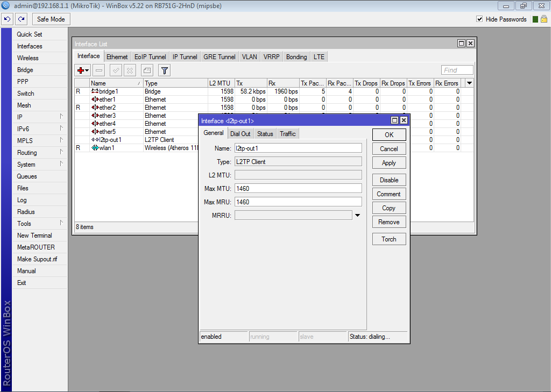Screen dimensions: 551x392
Task: Click the Max MTU input field
Action: click(298, 189)
